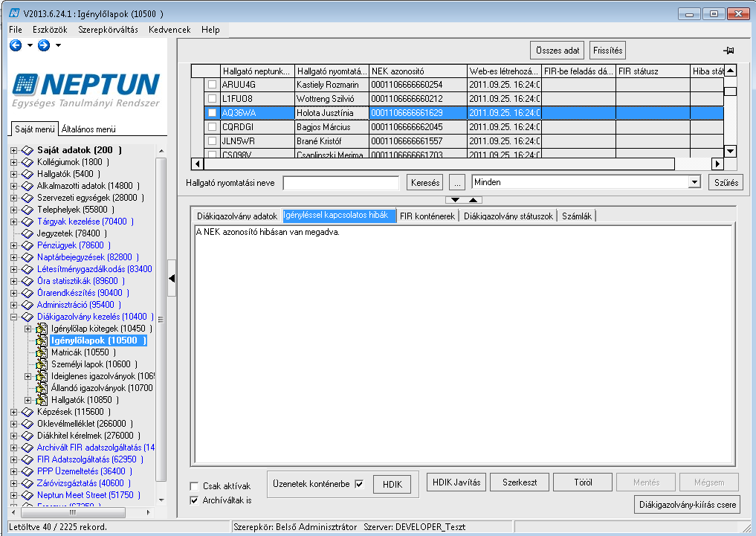
Task: Collapse the Diákigazolvány kezelés tree node
Action: coord(14,317)
